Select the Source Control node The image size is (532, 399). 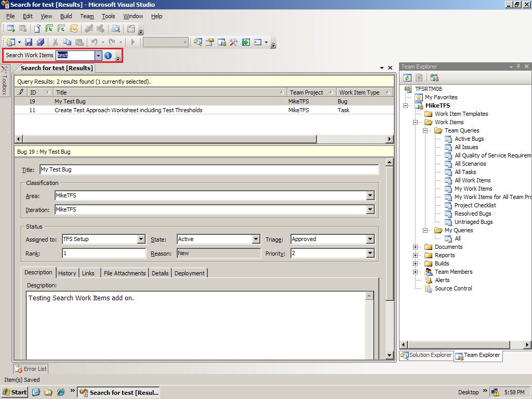[x=453, y=288]
